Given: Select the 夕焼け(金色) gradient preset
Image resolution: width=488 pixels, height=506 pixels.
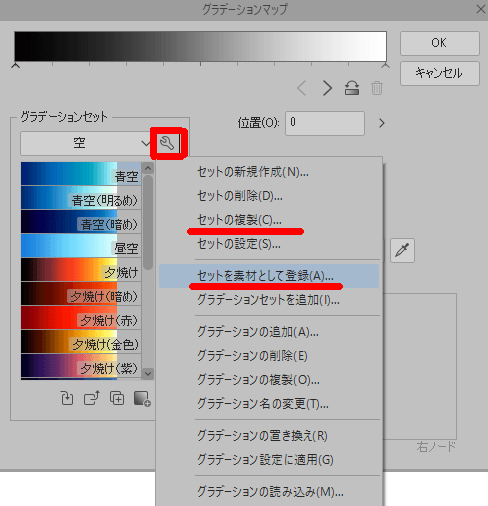Looking at the screenshot, I should pos(81,342).
